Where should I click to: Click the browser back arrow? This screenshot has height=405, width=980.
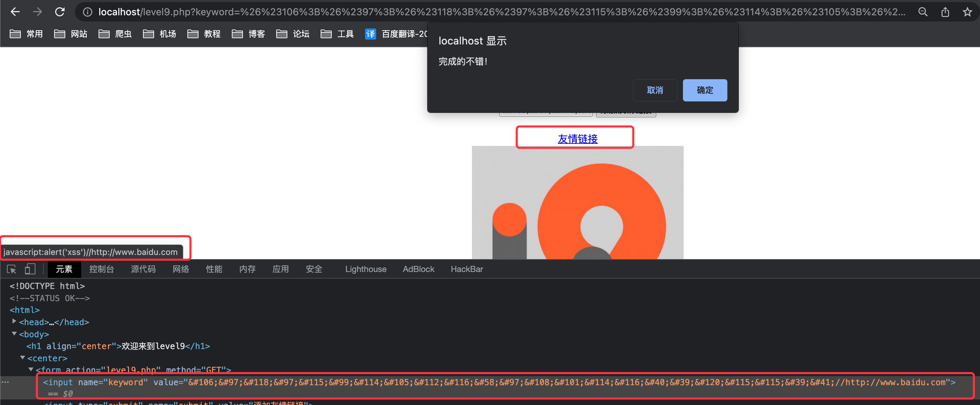pyautogui.click(x=15, y=12)
